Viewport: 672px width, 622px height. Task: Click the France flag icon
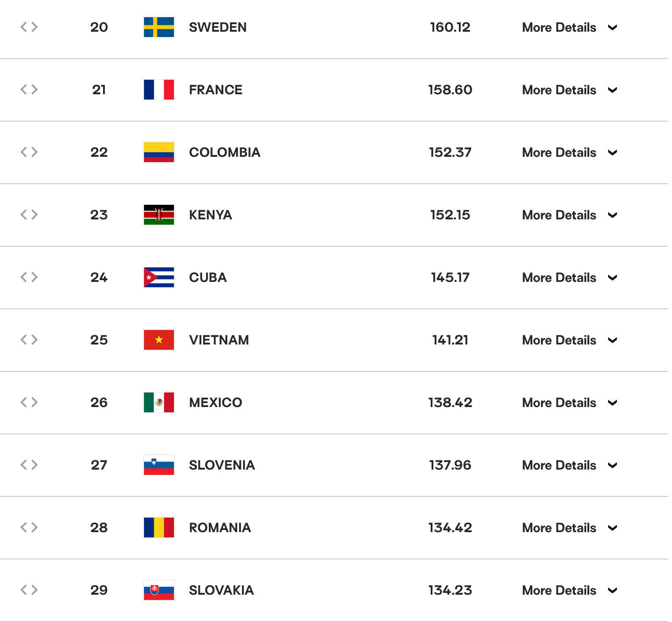(x=159, y=90)
